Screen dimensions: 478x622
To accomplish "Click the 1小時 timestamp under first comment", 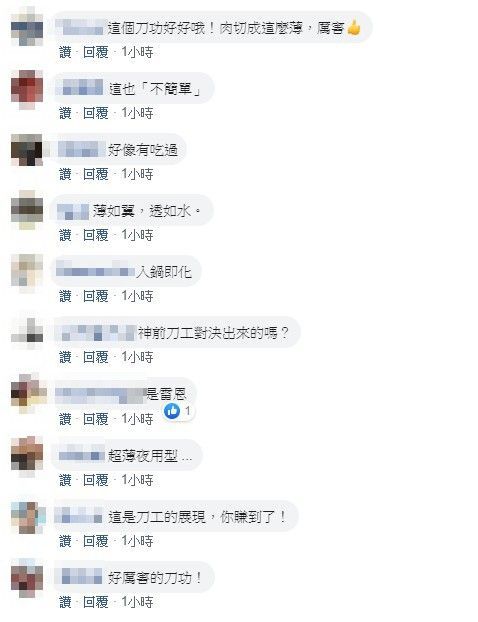I will coord(137,52).
